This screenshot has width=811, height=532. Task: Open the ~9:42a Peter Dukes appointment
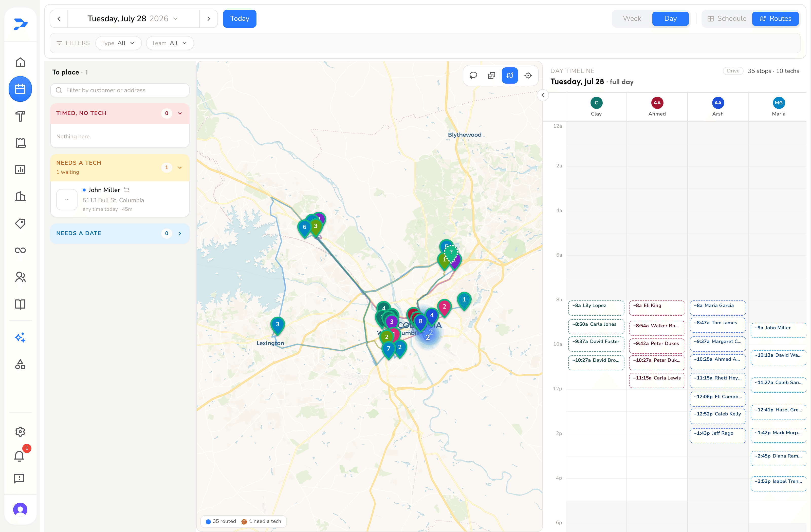tap(657, 346)
